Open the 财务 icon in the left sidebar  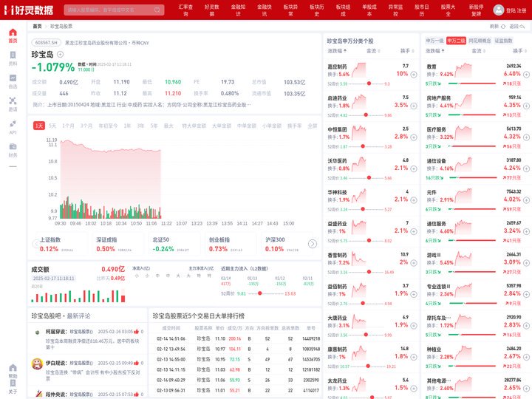click(13, 146)
